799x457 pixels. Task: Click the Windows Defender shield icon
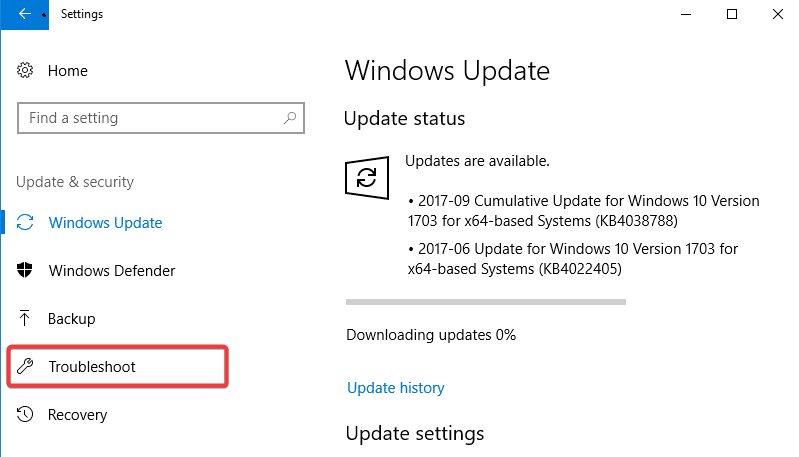(24, 270)
